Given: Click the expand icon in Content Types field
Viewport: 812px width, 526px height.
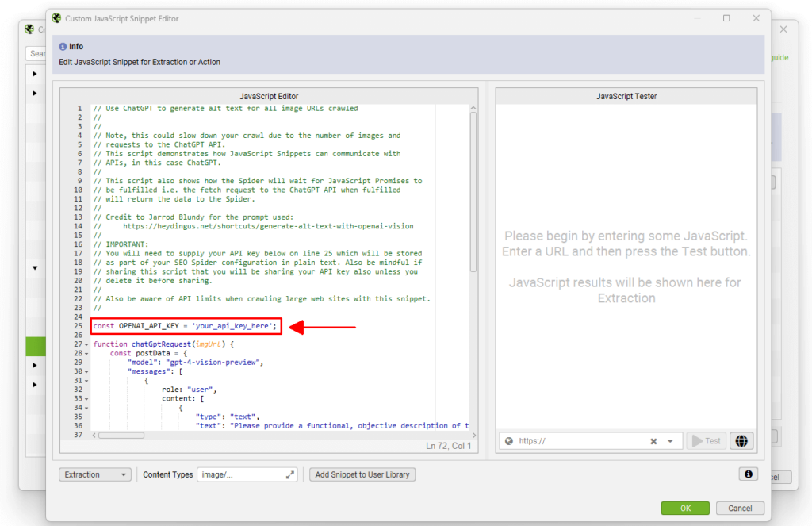Looking at the screenshot, I should (289, 474).
